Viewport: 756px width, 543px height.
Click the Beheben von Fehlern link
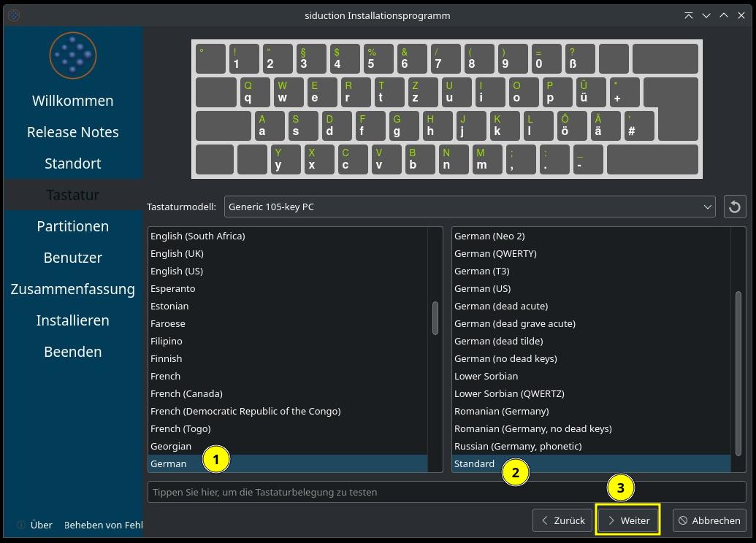[102, 525]
